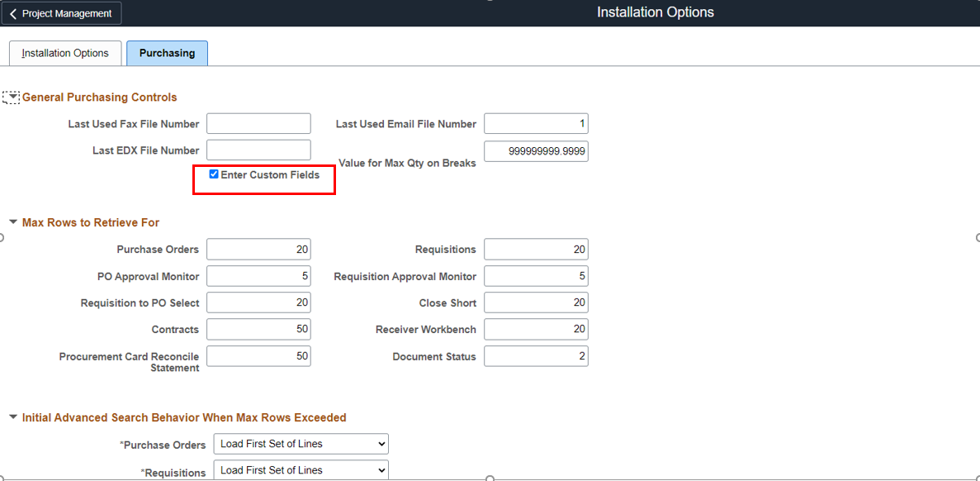
Task: Click the Contracts max rows field
Action: coord(258,329)
